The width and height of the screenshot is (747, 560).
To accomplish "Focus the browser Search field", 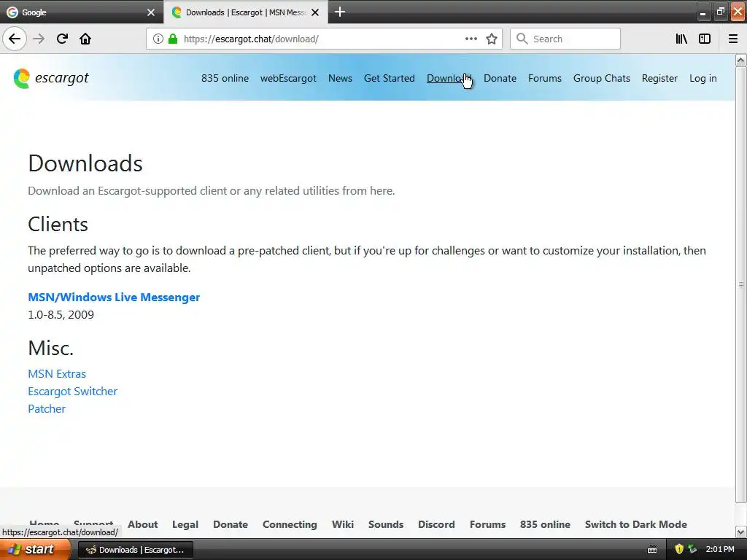I will pos(565,39).
